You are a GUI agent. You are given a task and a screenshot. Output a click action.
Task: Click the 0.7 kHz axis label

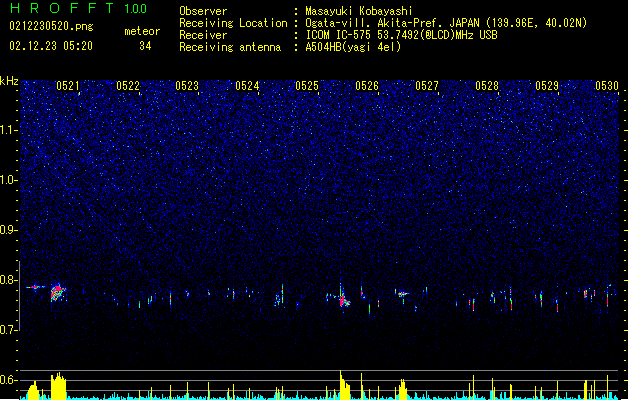pos(9,330)
